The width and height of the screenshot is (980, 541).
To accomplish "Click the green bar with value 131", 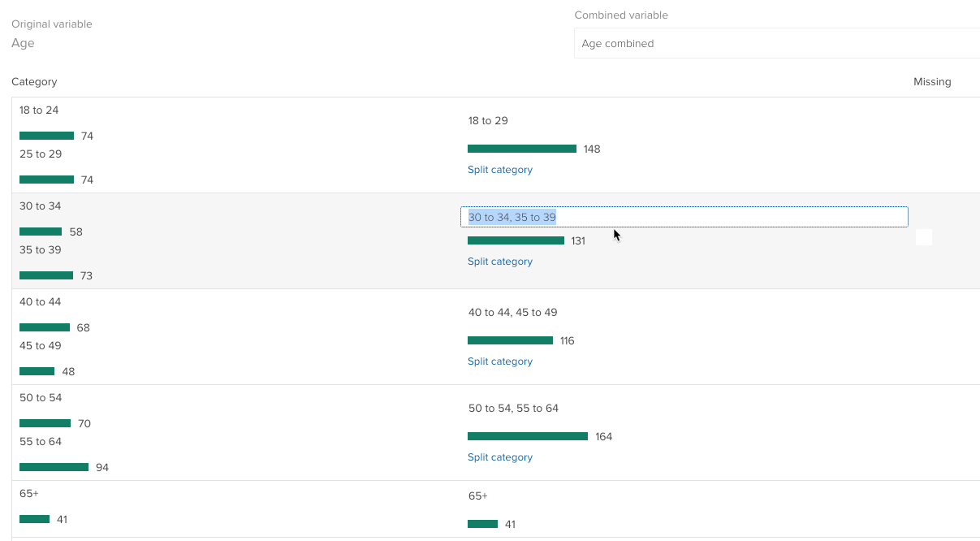I will coord(516,240).
